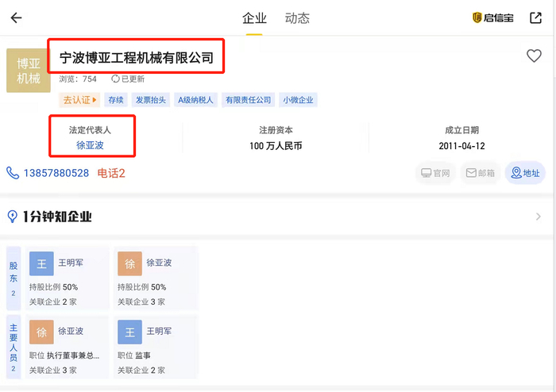The height and width of the screenshot is (392, 556).
Task: Tap the 发票抬头 invoice tag
Action: 151,100
